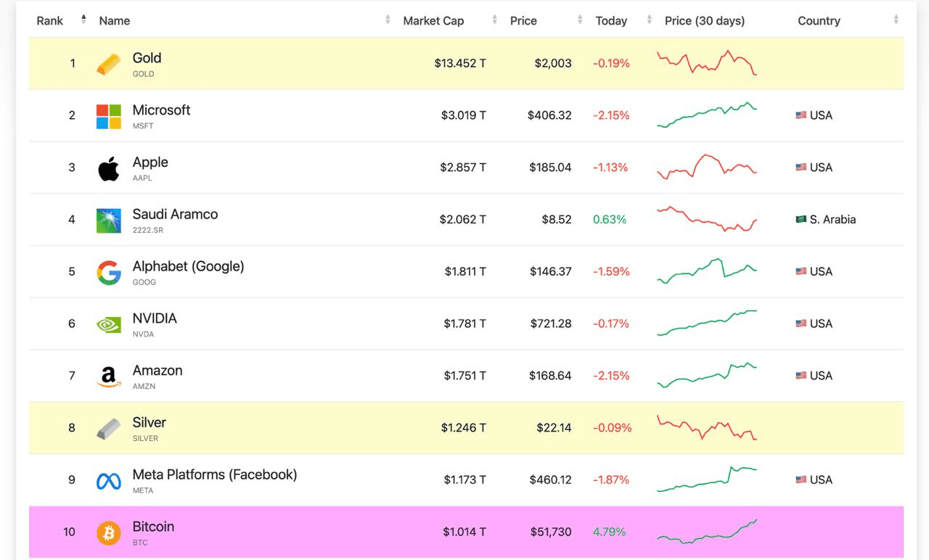Sort by Name column arrows
This screenshot has width=929, height=560.
tap(388, 20)
